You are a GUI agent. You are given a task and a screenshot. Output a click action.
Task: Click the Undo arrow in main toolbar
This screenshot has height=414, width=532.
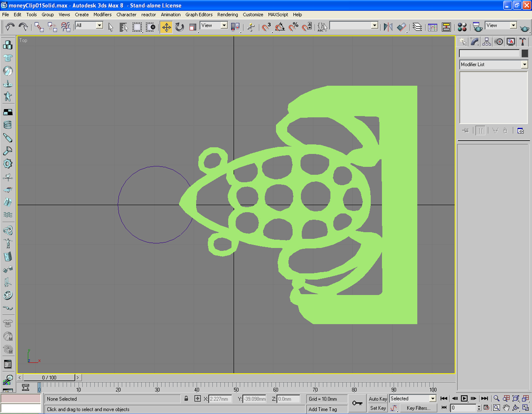point(10,27)
